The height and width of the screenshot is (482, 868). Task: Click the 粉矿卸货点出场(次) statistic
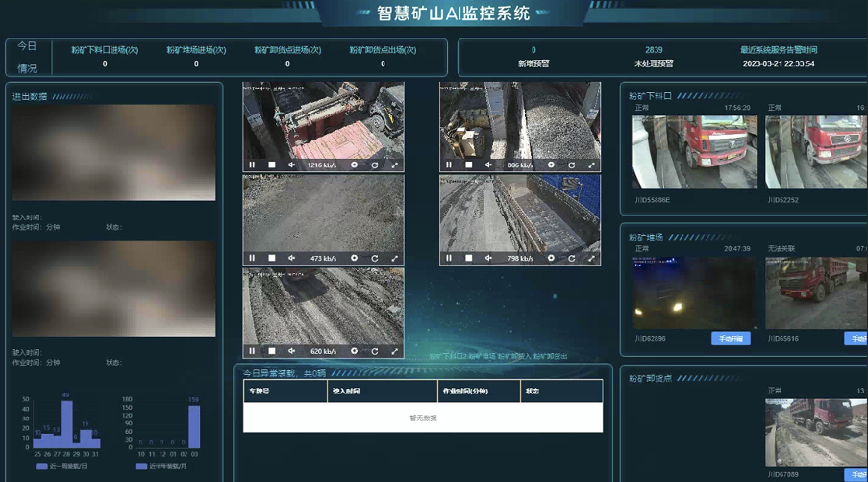(x=383, y=57)
